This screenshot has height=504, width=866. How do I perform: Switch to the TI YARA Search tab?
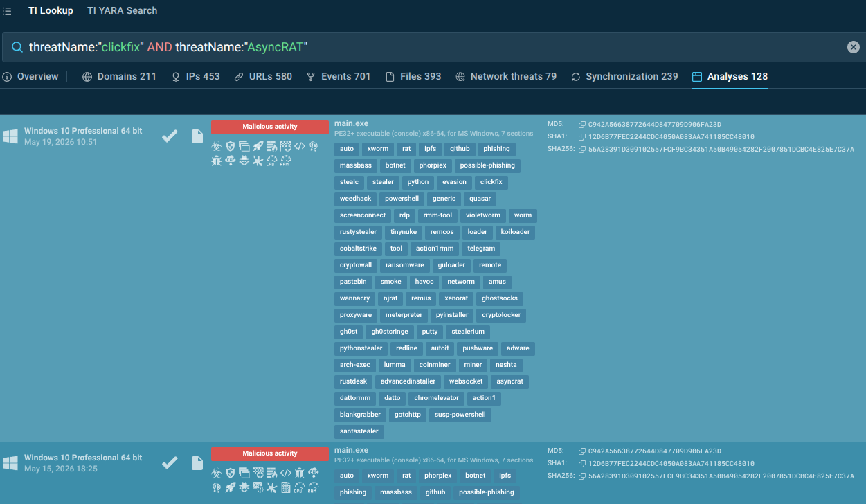point(123,10)
